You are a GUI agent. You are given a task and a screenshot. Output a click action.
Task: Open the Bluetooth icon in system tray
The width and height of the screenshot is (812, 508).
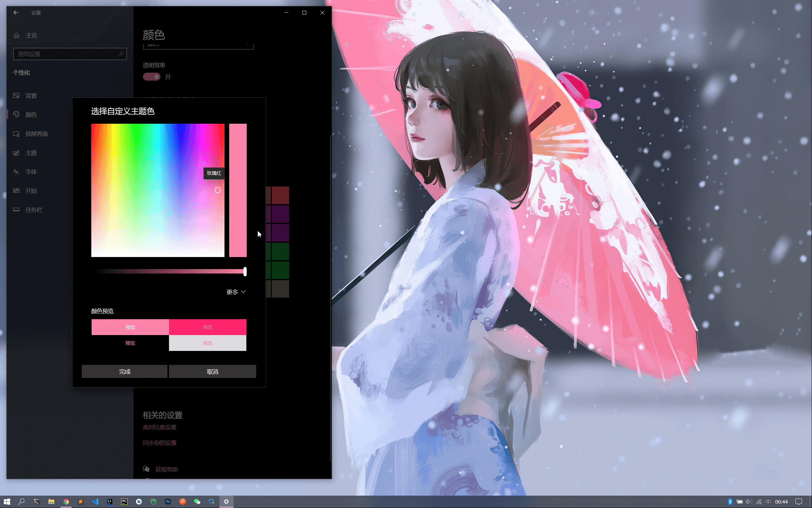(x=730, y=501)
